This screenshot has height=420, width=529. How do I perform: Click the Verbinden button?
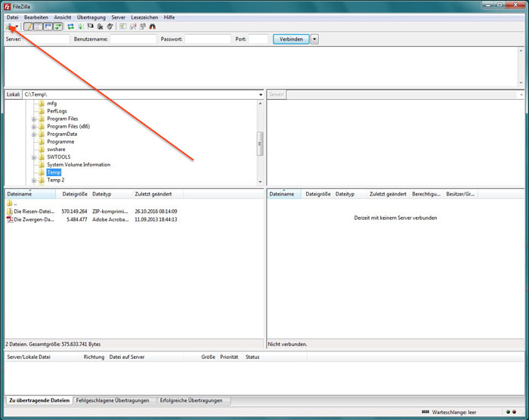click(291, 39)
